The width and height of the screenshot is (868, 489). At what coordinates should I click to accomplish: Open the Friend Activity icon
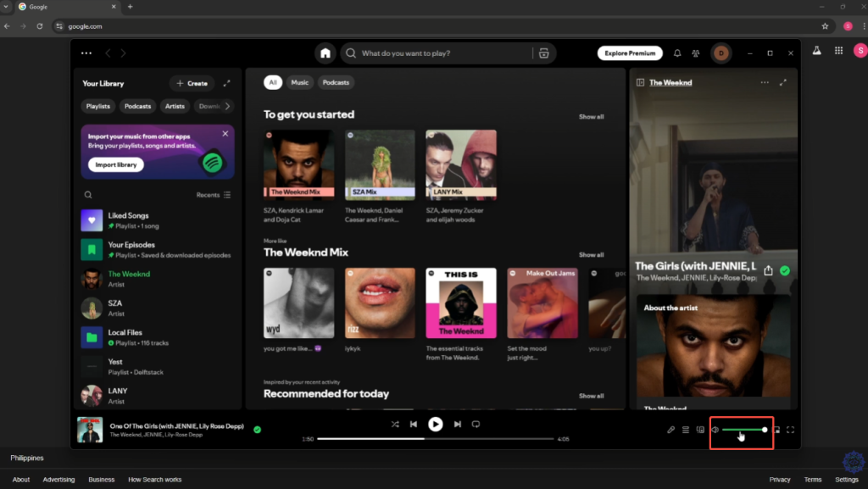point(696,53)
